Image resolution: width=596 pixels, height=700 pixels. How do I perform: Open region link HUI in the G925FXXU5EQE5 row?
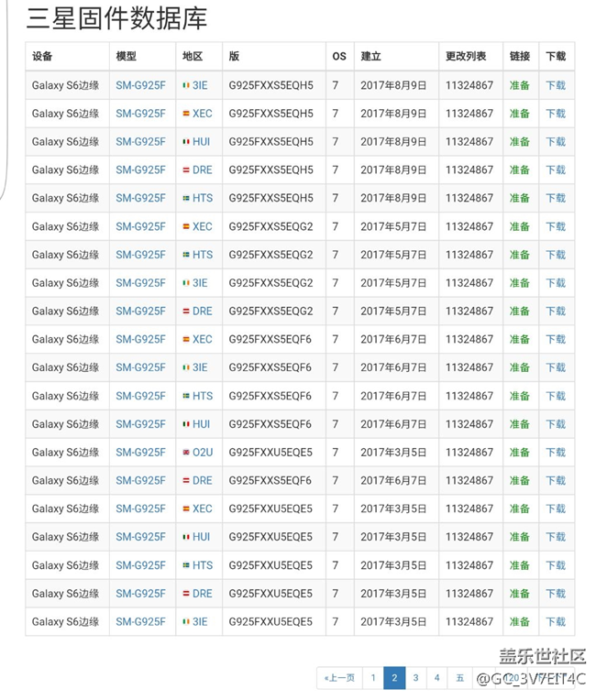[201, 537]
